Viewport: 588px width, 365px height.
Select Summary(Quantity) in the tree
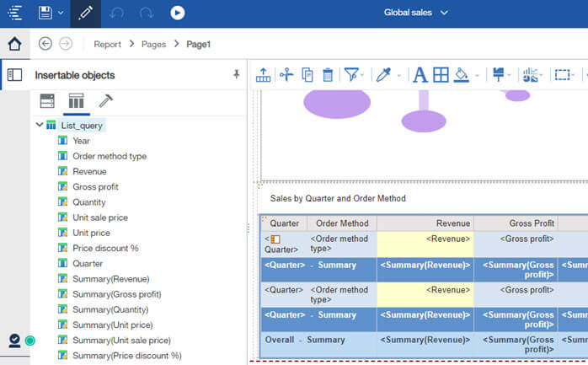click(110, 310)
